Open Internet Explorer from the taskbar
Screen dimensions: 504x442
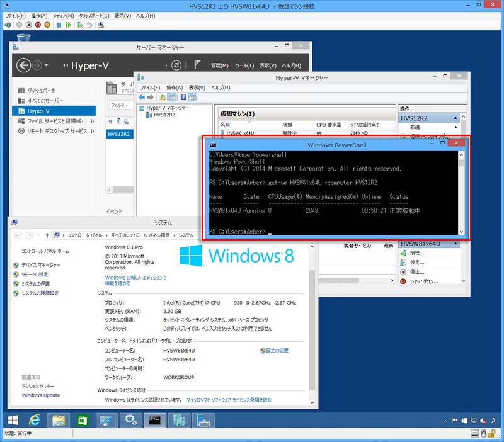point(35,420)
